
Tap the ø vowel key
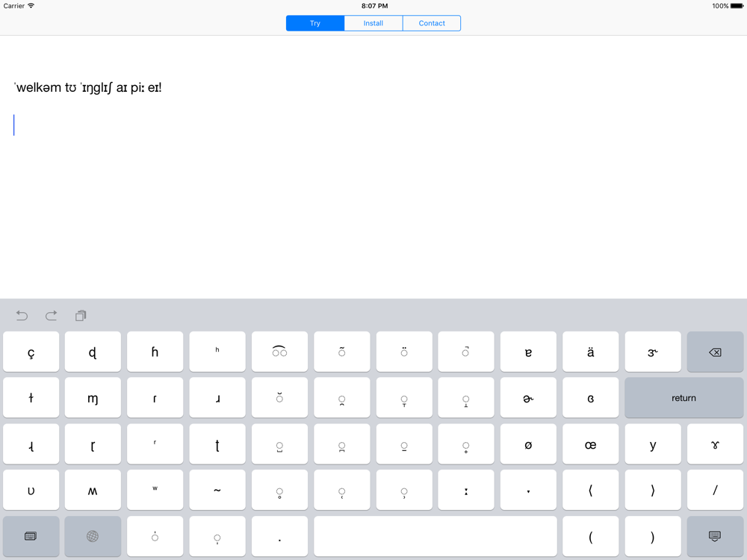click(x=528, y=444)
